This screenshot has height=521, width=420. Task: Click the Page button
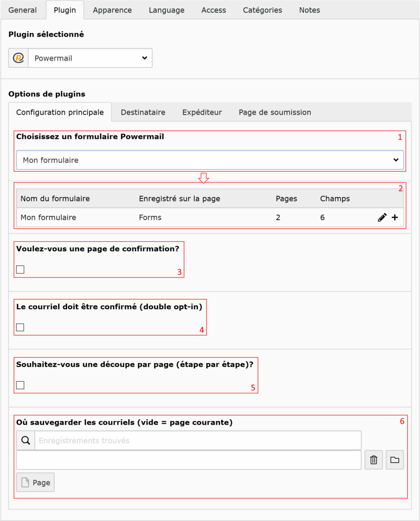click(x=35, y=482)
